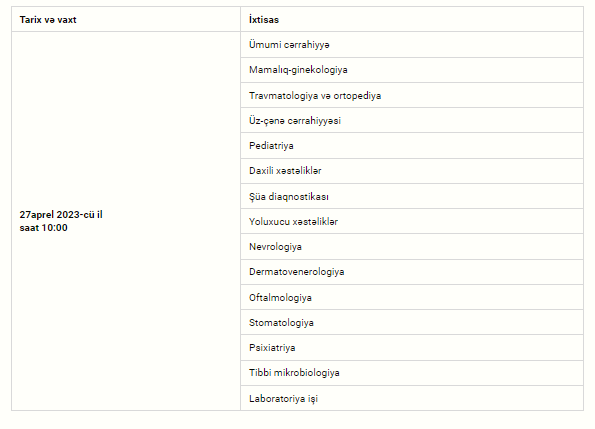
Task: Click the "Tarix və vaxt" column header
Action: tap(126, 19)
